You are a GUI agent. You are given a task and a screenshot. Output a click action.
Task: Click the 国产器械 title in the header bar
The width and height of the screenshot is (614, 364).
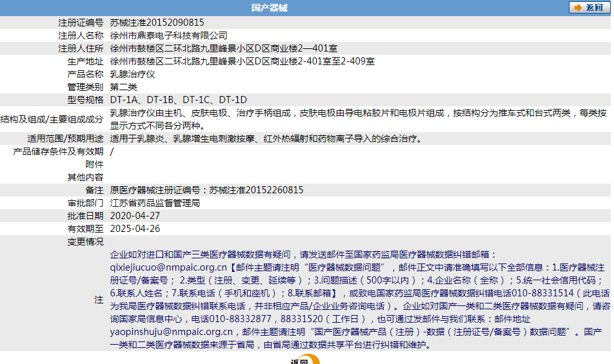coord(270,8)
